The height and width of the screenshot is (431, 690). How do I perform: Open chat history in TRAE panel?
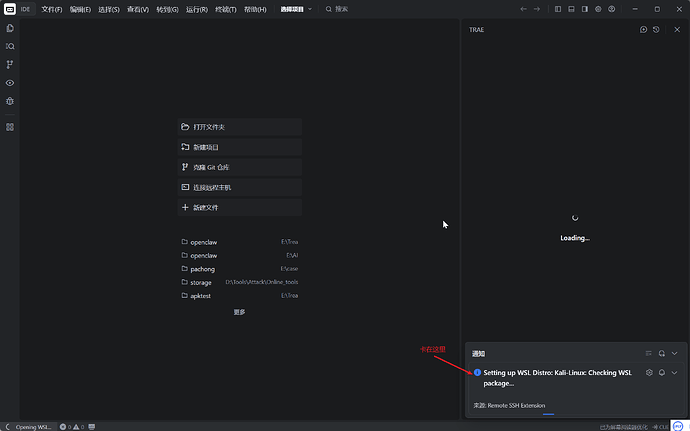pyautogui.click(x=656, y=29)
